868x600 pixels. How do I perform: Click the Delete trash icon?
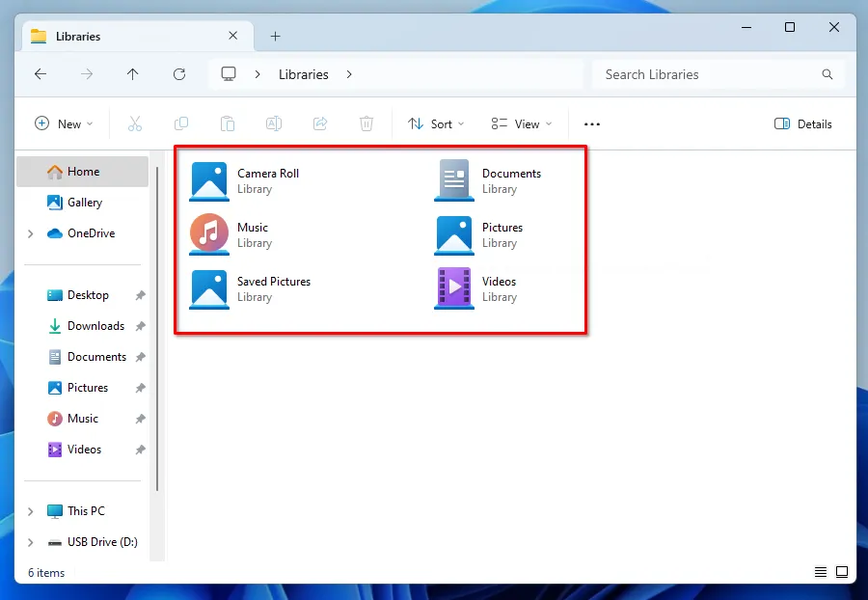click(366, 123)
